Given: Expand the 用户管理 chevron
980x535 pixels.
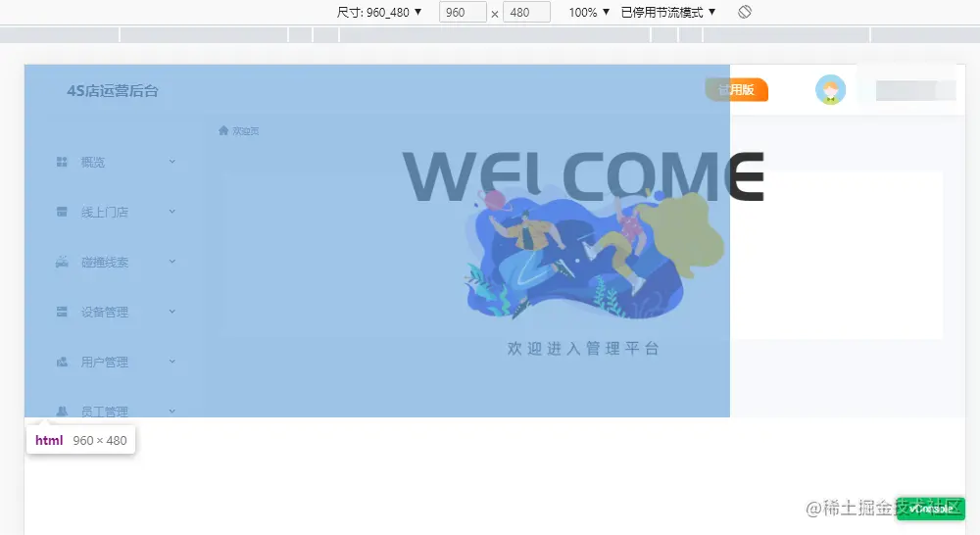Looking at the screenshot, I should point(171,362).
